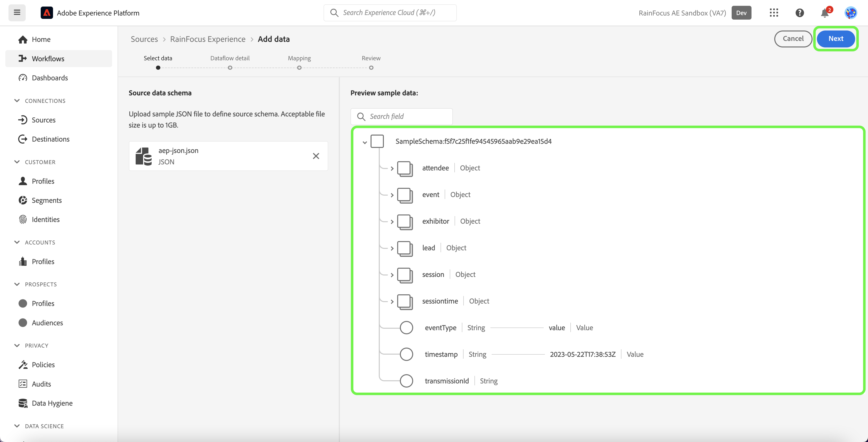Expand the exhibitor object node
Image resolution: width=868 pixels, height=442 pixels.
(392, 222)
